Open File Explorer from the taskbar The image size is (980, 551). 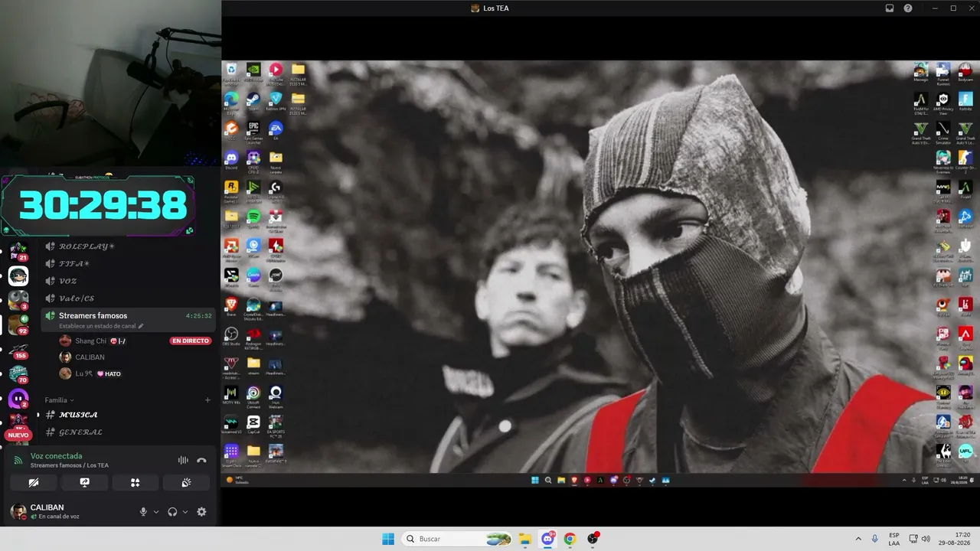[525, 539]
